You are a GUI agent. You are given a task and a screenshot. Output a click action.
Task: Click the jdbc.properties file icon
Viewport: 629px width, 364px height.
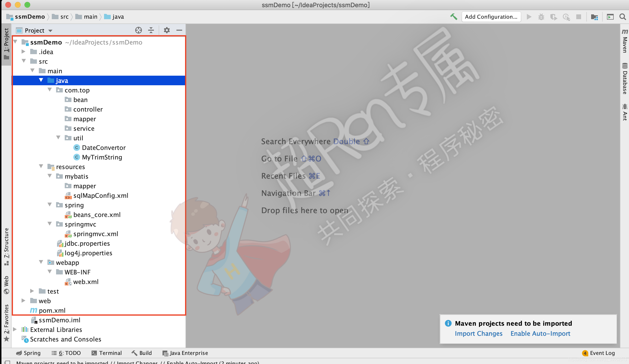(60, 243)
